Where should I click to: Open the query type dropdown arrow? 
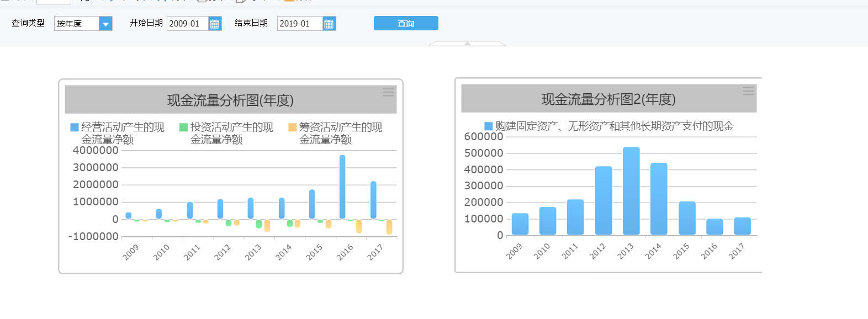106,23
